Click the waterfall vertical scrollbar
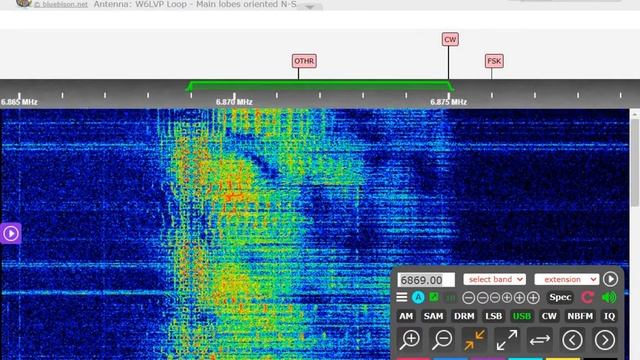The height and width of the screenshot is (360, 640). (635, 163)
